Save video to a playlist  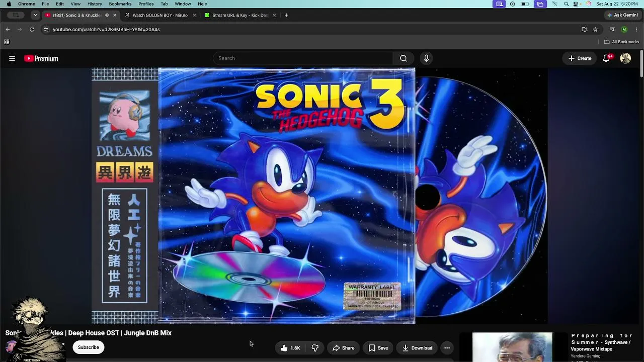point(378,348)
